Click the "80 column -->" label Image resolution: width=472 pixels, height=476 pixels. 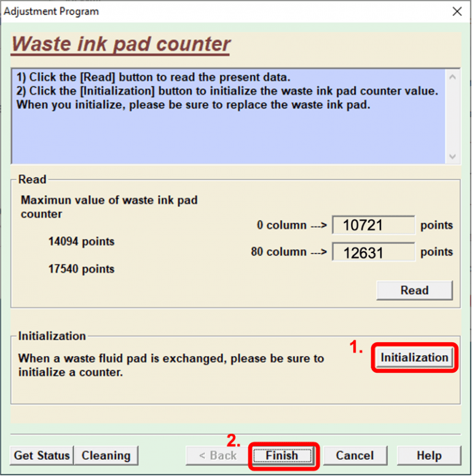pyautogui.click(x=289, y=252)
